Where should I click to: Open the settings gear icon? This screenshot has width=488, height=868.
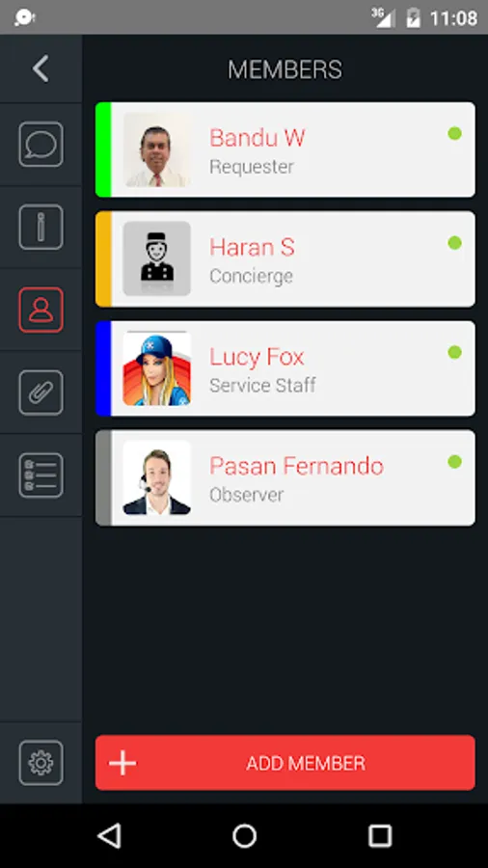(41, 763)
